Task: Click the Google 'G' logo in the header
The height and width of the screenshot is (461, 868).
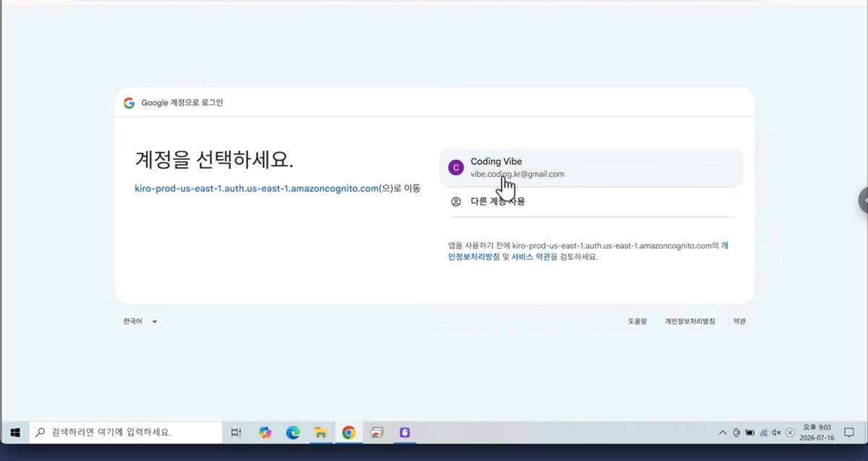Action: pyautogui.click(x=129, y=103)
